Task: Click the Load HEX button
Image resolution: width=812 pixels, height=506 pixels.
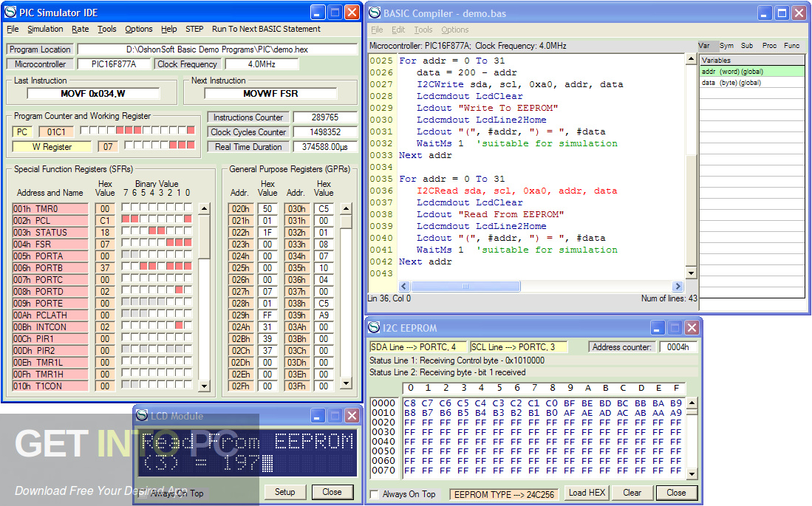Action: click(x=587, y=493)
